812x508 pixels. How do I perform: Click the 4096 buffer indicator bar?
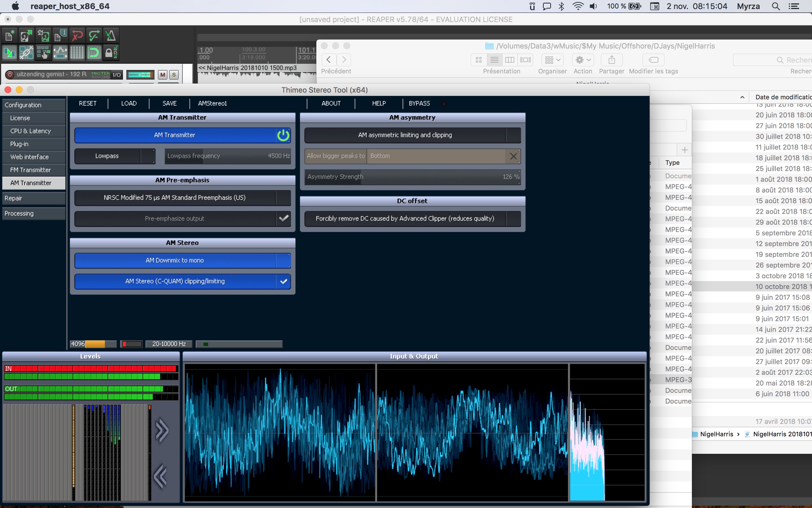[93, 344]
